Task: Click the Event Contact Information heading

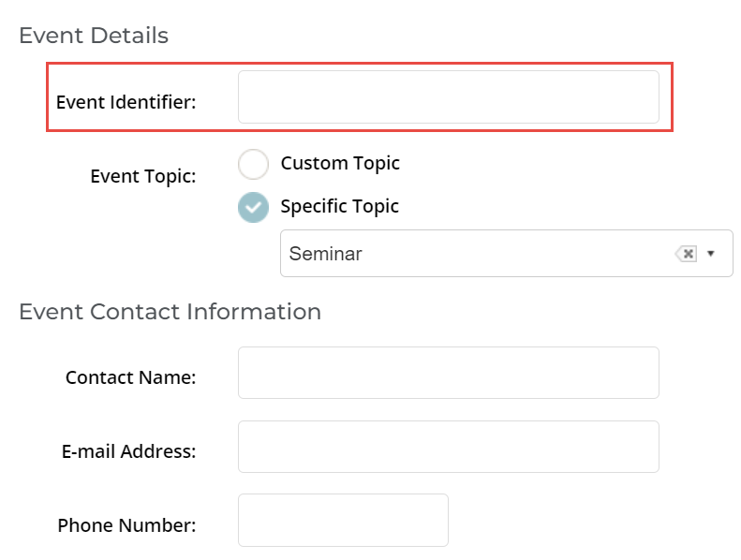Action: pyautogui.click(x=170, y=312)
